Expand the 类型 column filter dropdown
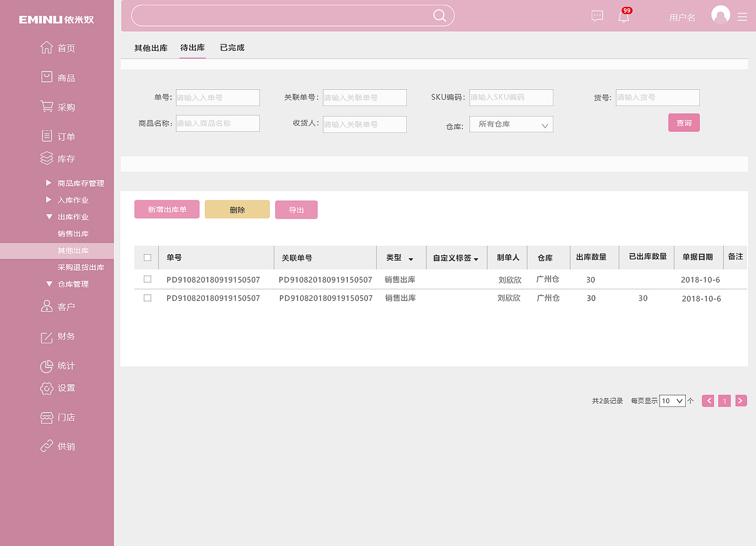 (412, 258)
